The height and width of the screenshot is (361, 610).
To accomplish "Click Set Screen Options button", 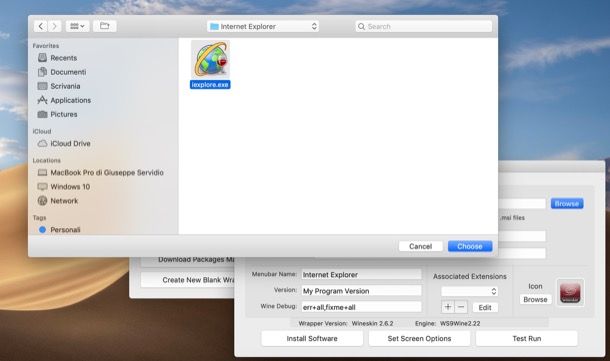I will pos(419,338).
